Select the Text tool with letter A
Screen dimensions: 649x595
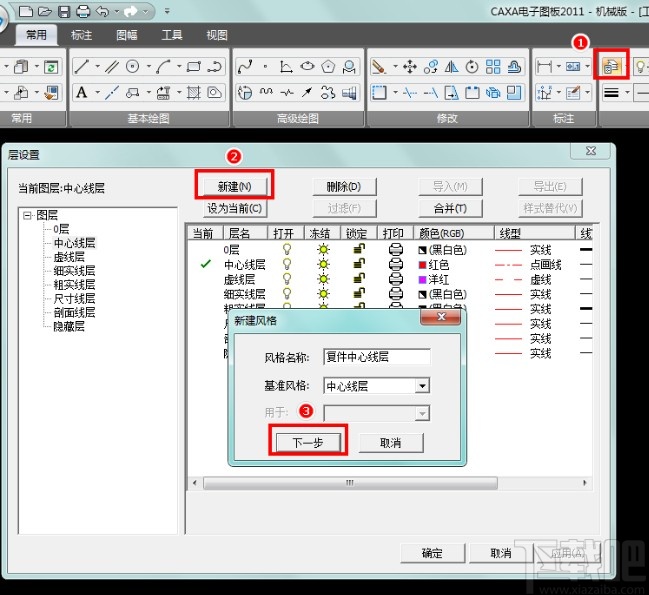[82, 92]
